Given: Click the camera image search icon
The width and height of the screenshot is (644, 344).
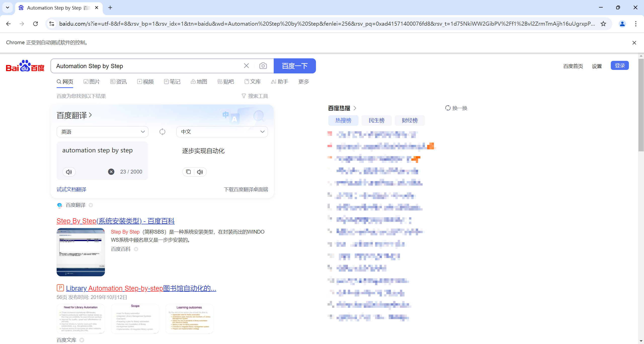Looking at the screenshot, I should tap(263, 66).
